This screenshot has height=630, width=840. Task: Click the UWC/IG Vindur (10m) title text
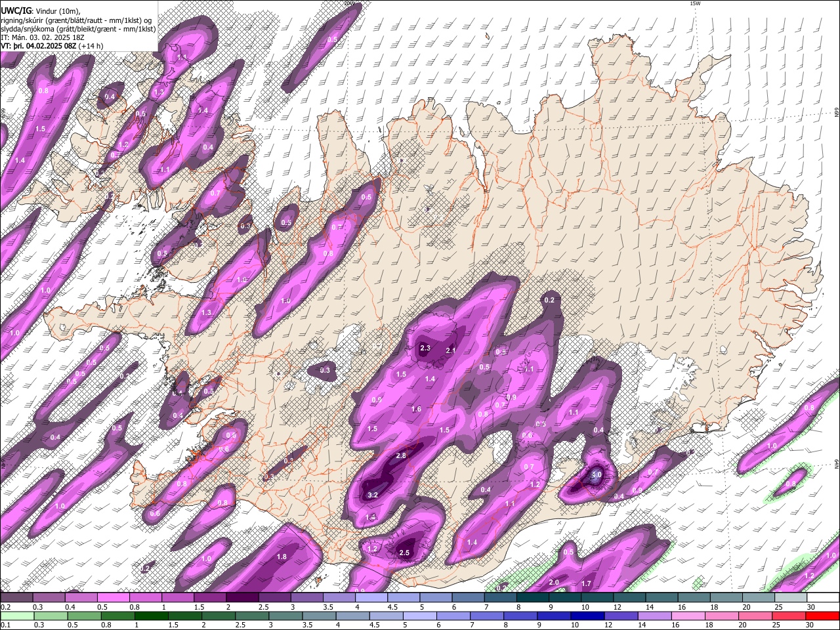(40, 10)
